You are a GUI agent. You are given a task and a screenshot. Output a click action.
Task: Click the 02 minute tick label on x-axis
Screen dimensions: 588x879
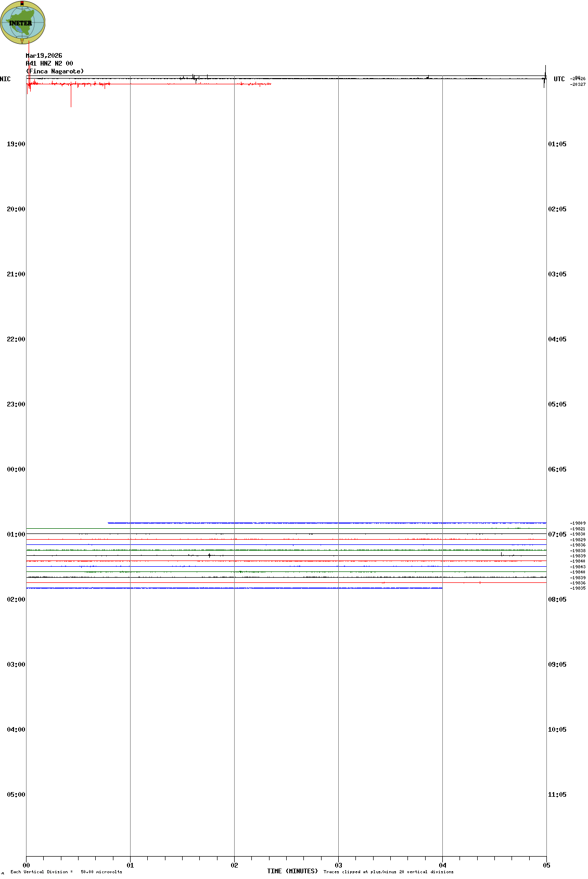[234, 865]
